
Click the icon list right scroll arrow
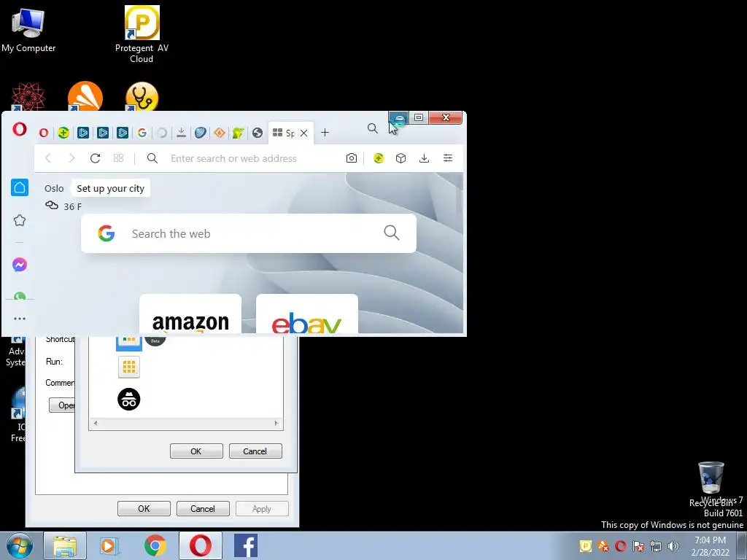coord(276,423)
